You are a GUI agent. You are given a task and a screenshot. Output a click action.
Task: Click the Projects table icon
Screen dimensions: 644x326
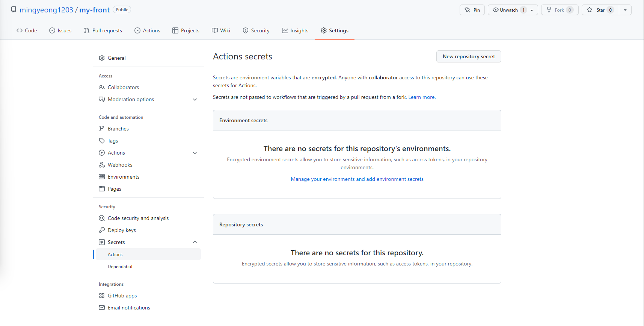(175, 30)
